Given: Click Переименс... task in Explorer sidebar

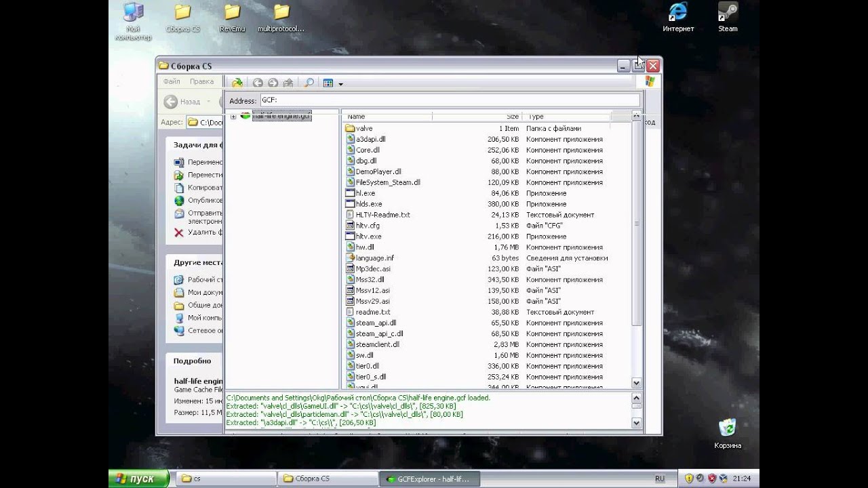Looking at the screenshot, I should pos(199,162).
